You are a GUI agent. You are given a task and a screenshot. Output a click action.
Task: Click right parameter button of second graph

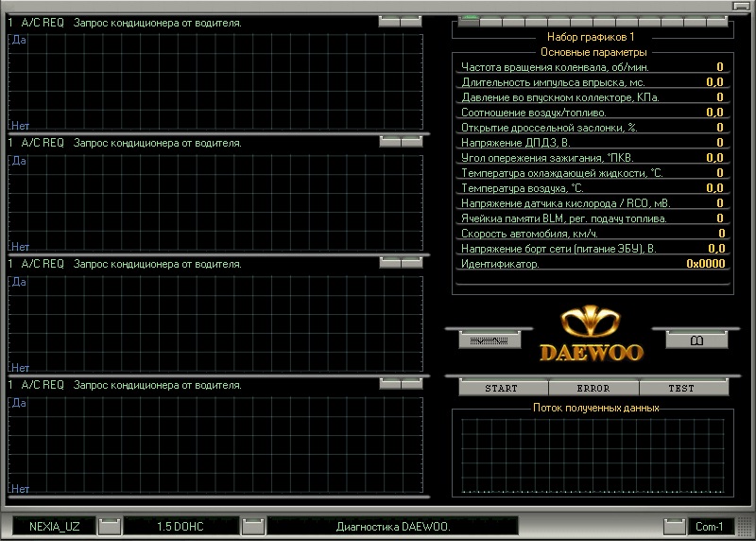[x=412, y=141]
